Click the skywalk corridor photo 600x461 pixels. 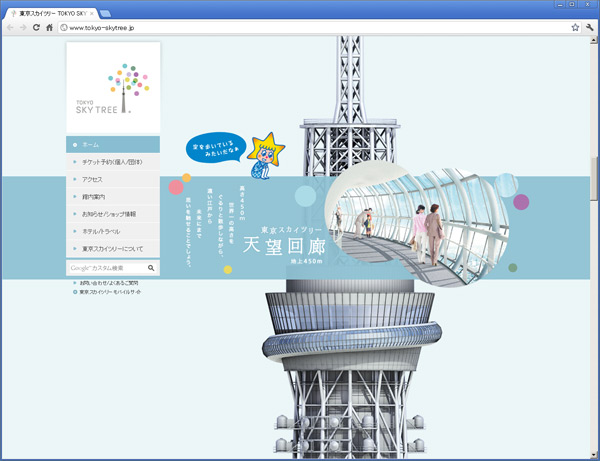pyautogui.click(x=417, y=224)
